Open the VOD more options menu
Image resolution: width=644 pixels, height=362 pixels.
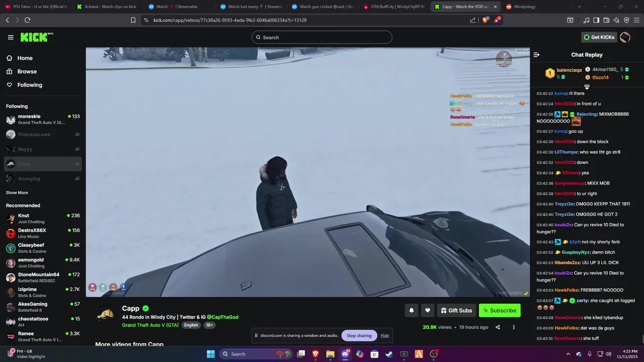[514, 327]
